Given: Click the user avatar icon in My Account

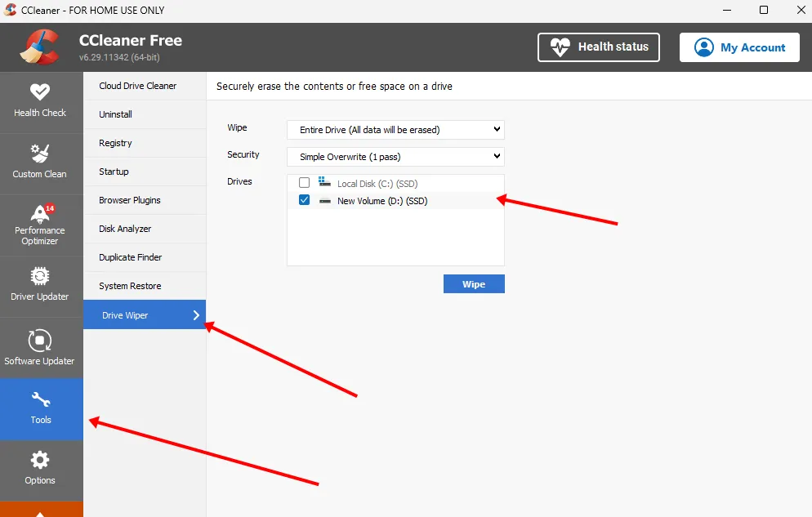Looking at the screenshot, I should pos(704,47).
